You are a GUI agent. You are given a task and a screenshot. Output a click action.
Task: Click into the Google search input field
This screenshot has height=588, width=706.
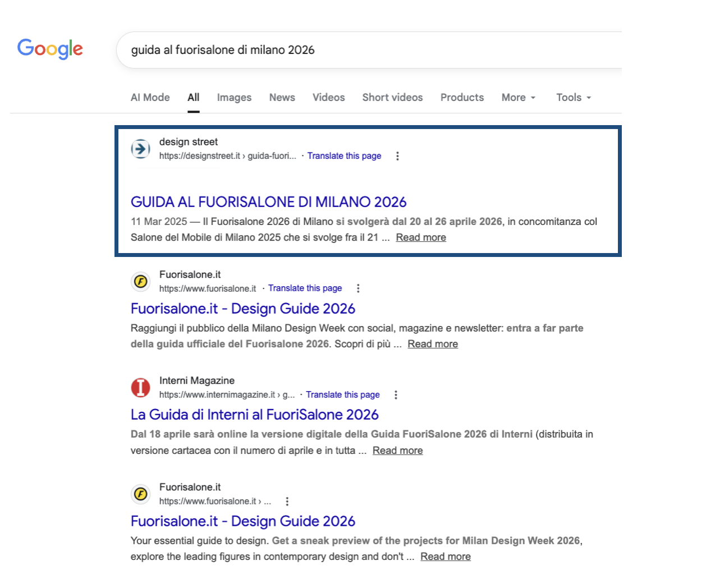tap(365, 50)
